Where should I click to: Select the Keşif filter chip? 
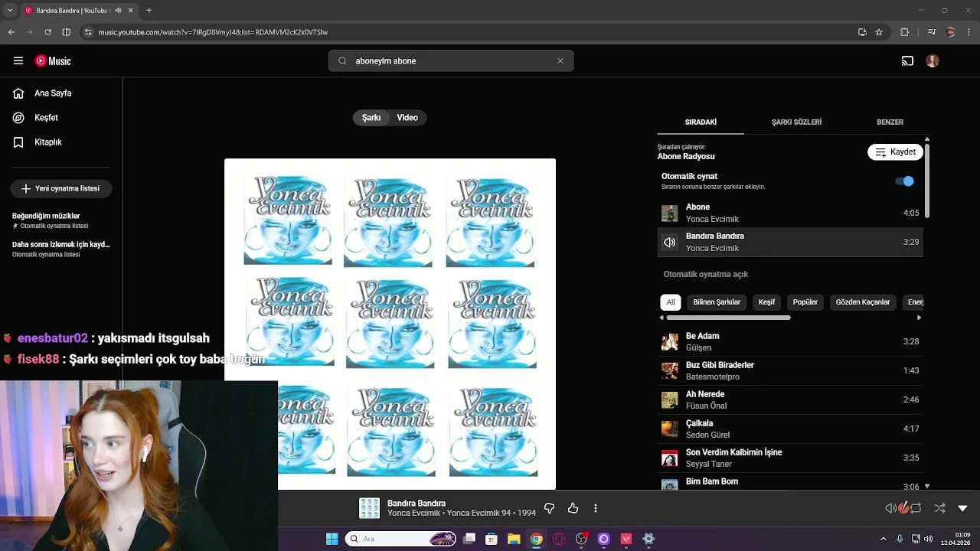(x=766, y=302)
